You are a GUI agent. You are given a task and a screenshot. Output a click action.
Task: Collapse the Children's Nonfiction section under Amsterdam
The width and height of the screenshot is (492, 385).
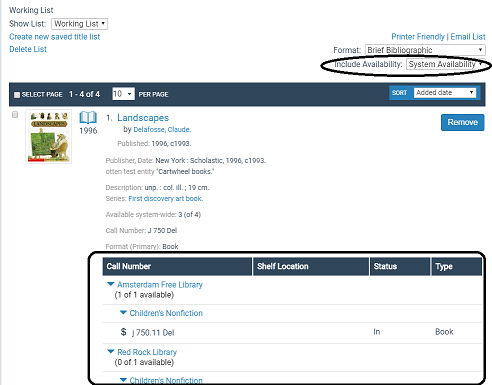(123, 313)
